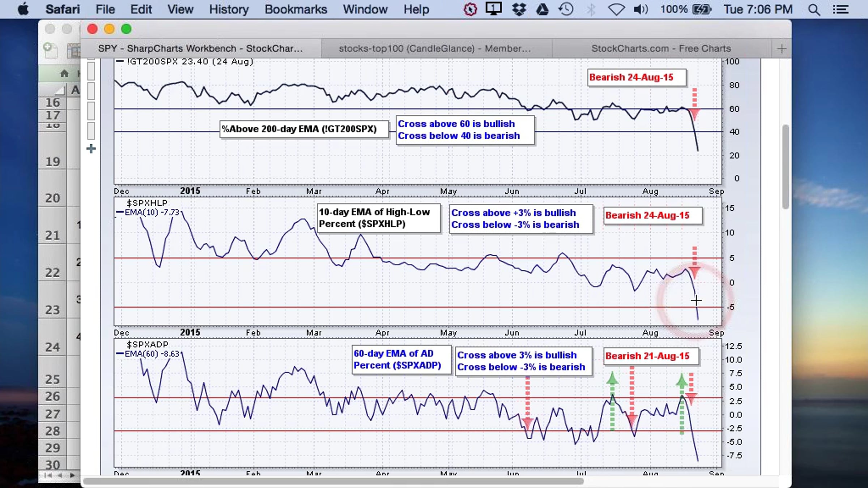
Task: Open the Time Machine status icon
Action: (566, 9)
